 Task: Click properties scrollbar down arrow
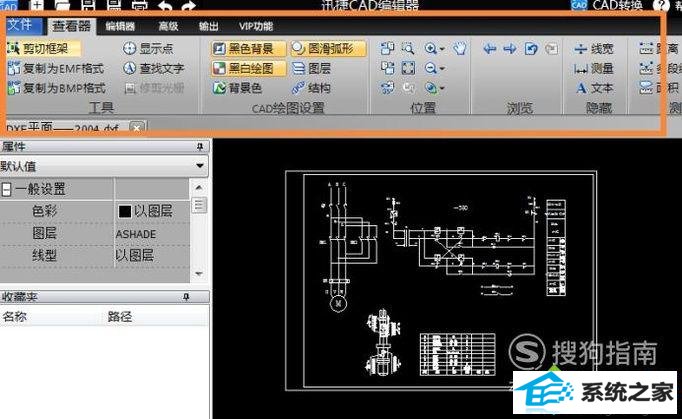point(199,274)
